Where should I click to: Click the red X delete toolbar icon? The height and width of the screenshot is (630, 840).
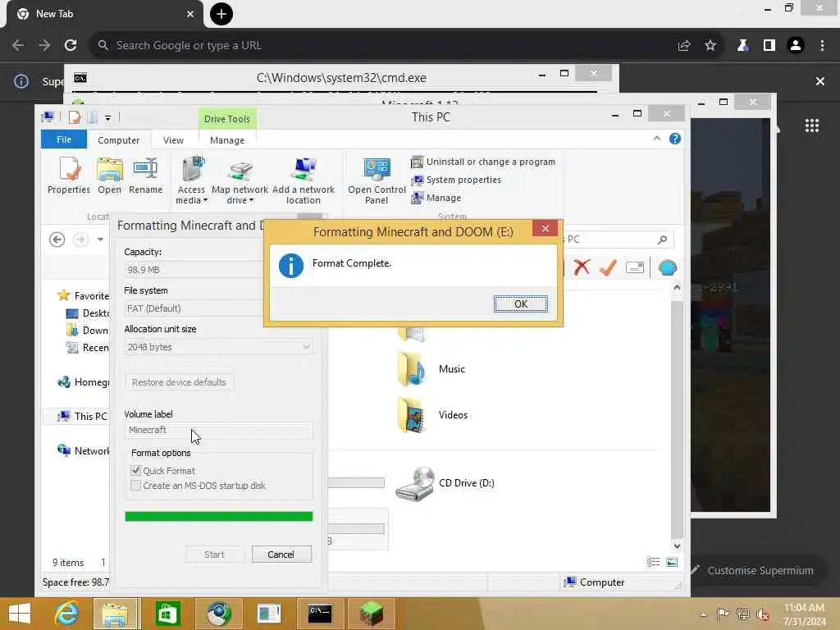pos(582,267)
